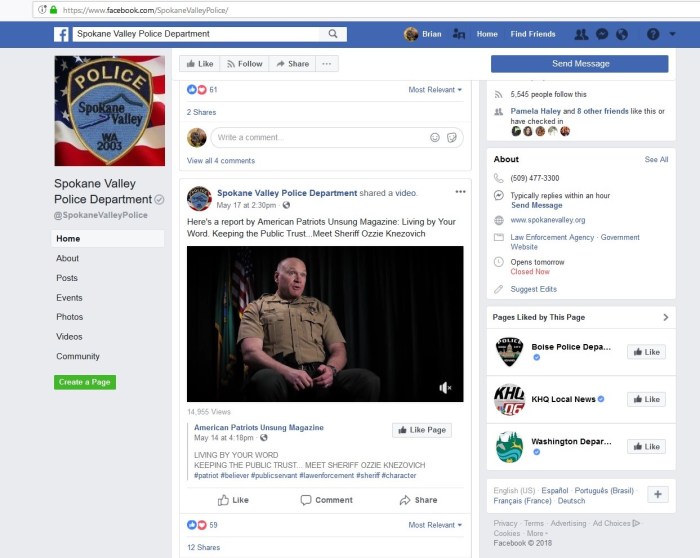Click the search magnifier button
The height and width of the screenshot is (558, 700).
coord(333,34)
